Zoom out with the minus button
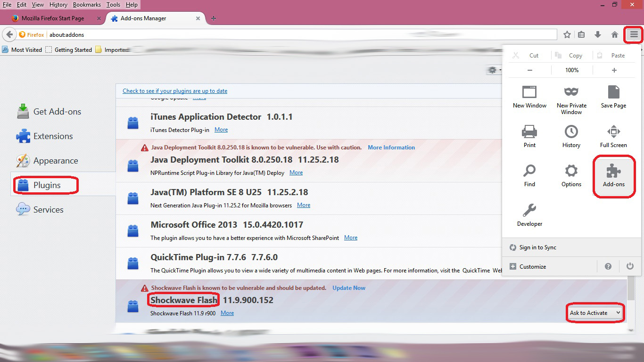Image resolution: width=644 pixels, height=362 pixels. click(530, 70)
